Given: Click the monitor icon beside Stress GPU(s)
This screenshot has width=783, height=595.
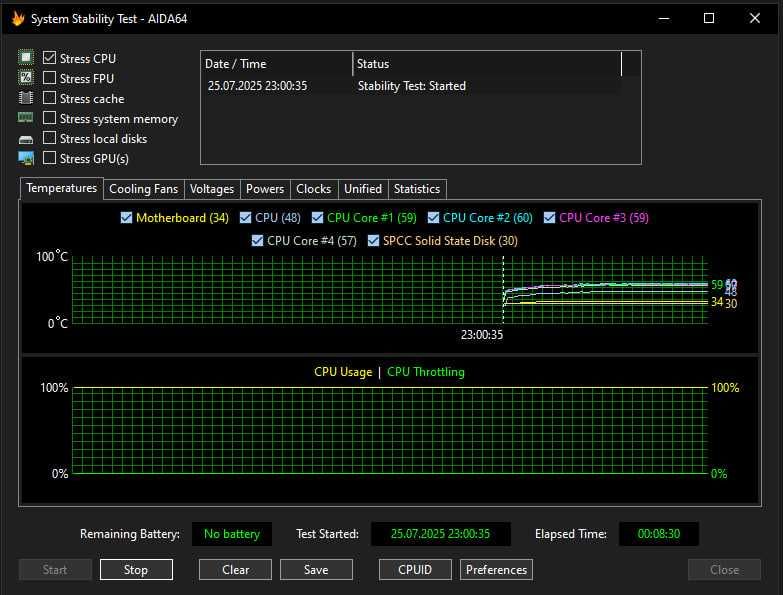Looking at the screenshot, I should point(26,158).
